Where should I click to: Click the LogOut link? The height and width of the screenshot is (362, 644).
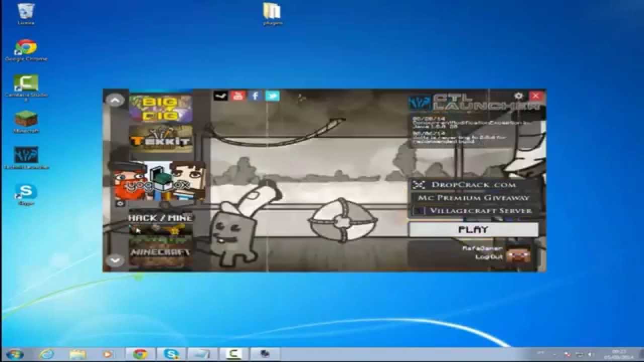pyautogui.click(x=489, y=257)
